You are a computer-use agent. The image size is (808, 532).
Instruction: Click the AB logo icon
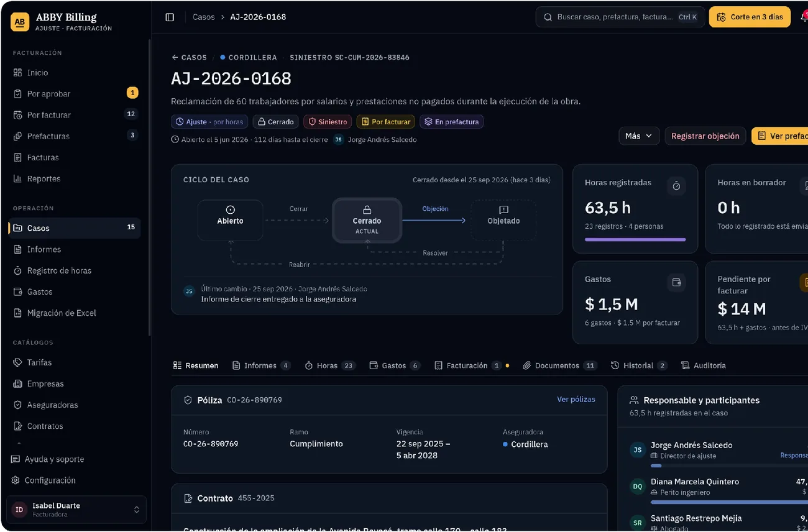tap(21, 22)
